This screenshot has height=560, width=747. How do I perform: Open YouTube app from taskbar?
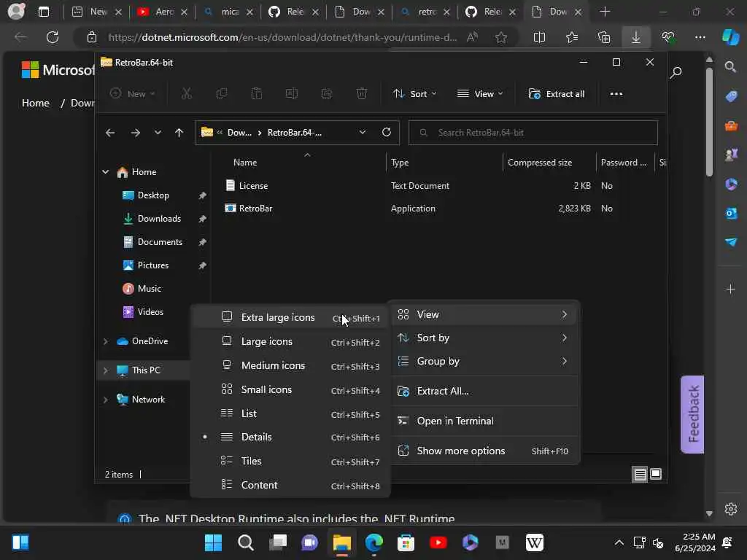click(x=438, y=542)
